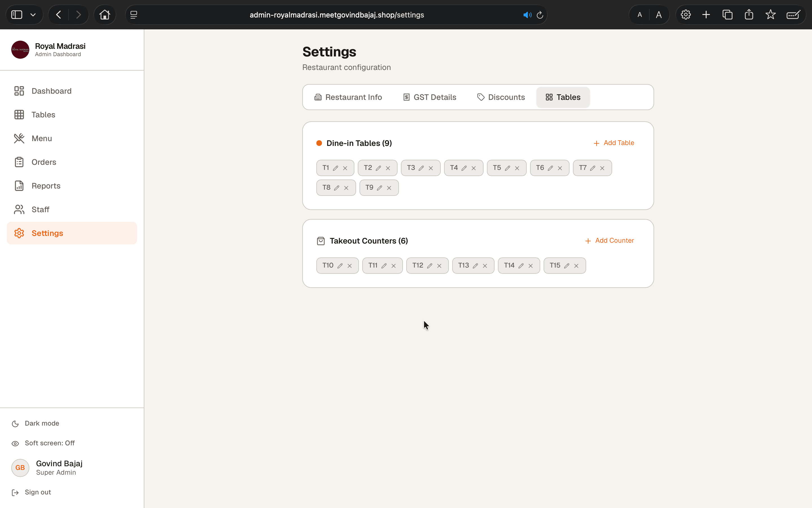Viewport: 812px width, 508px height.
Task: Edit table T2 with the pencil icon
Action: tap(378, 168)
